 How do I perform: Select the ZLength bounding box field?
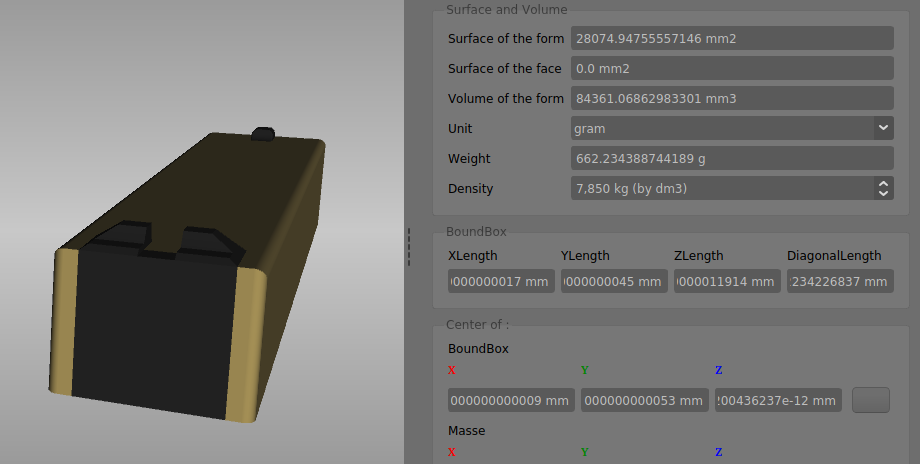[x=727, y=281]
